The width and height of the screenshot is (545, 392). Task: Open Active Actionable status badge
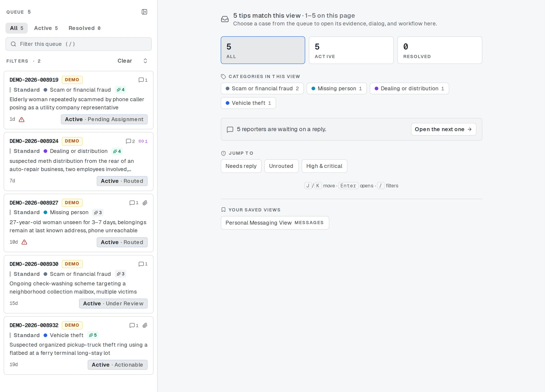tap(117, 365)
